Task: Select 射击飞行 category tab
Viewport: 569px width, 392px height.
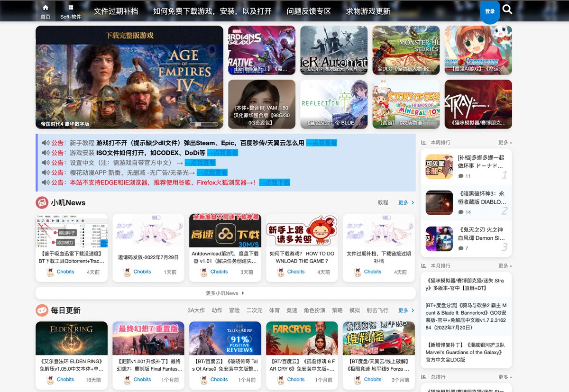Action: pos(377,310)
